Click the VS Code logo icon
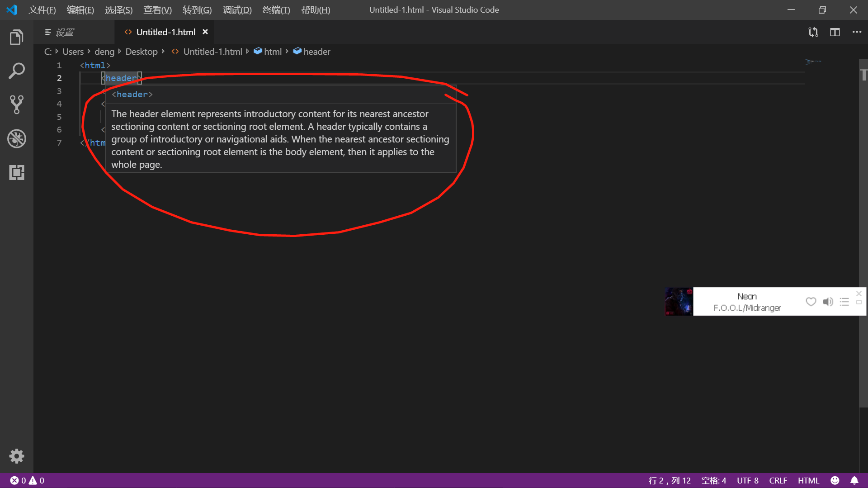 [12, 9]
